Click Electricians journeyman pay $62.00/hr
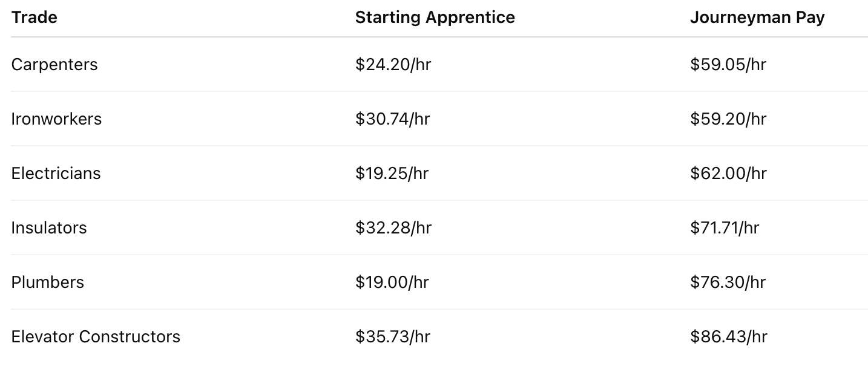This screenshot has width=868, height=375. click(x=728, y=174)
